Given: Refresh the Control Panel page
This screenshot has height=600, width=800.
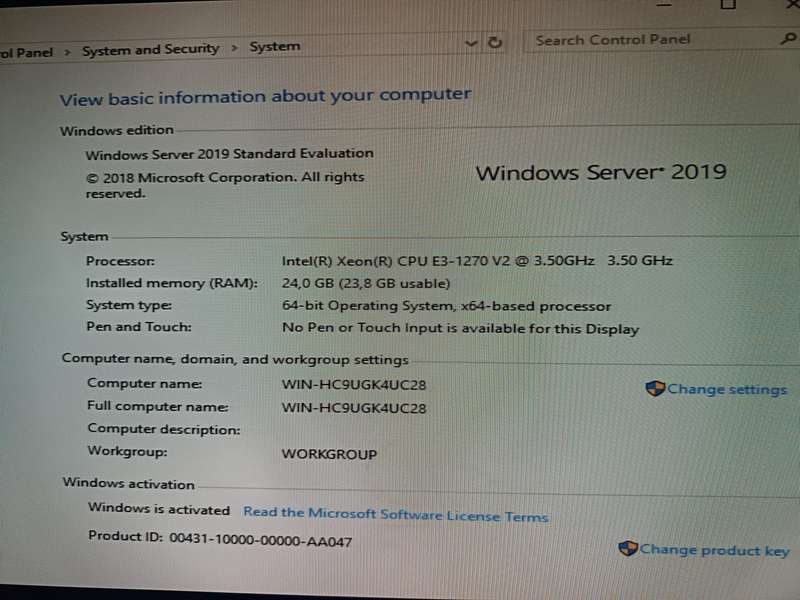Looking at the screenshot, I should [x=494, y=42].
